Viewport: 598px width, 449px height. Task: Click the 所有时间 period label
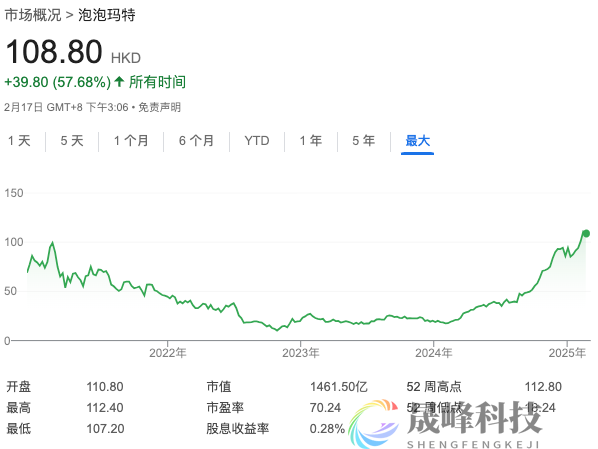158,82
